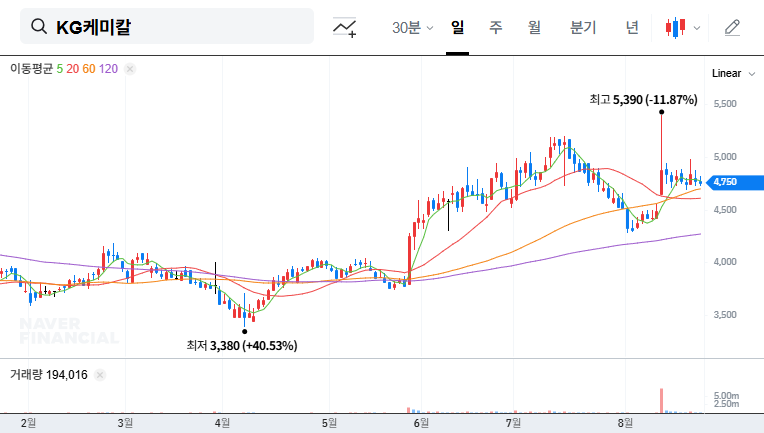Click the 5-day moving average label

(x=59, y=69)
